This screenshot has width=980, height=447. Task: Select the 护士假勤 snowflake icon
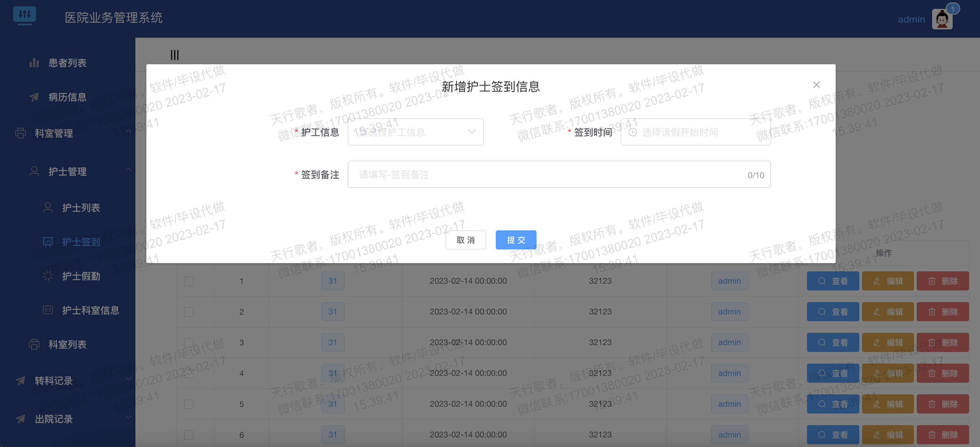click(48, 276)
